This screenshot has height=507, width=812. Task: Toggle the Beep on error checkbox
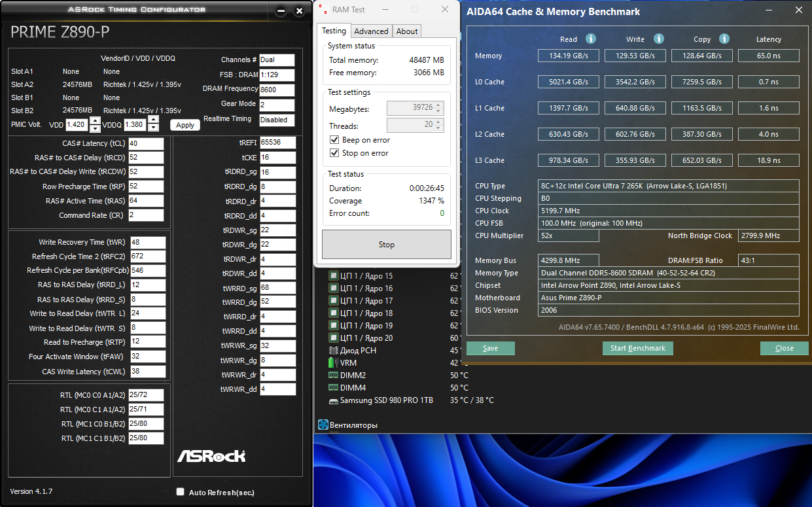[335, 140]
